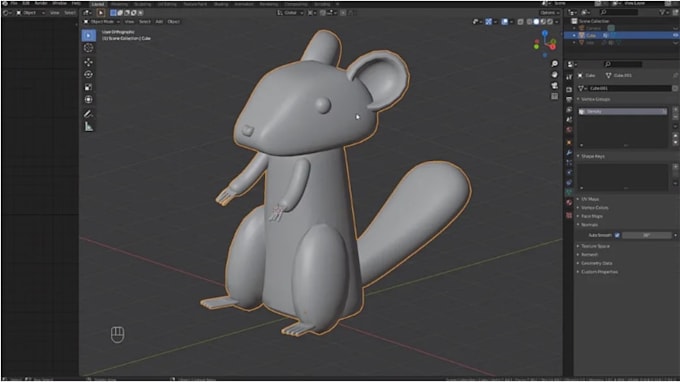Open the Global transform orientation dropdown
The image size is (680, 382).
click(x=290, y=13)
